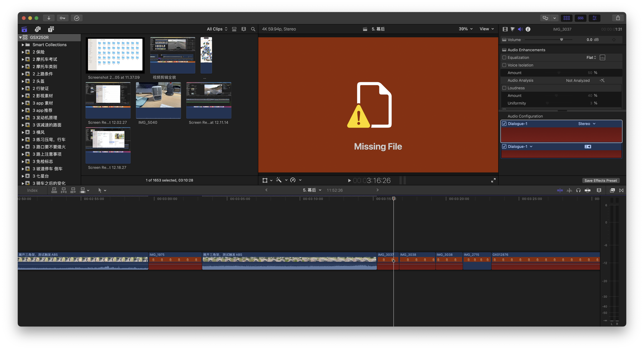Enable the Voice Isolation checkbox
The image size is (644, 350).
point(504,65)
